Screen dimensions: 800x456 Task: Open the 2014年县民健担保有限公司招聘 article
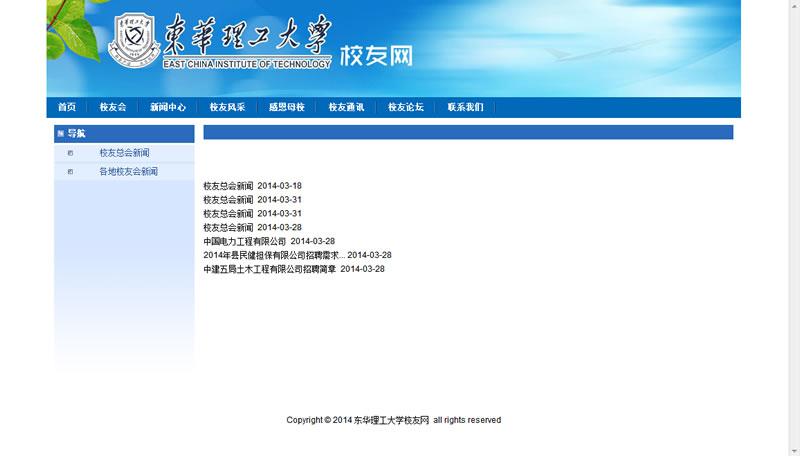[273, 255]
